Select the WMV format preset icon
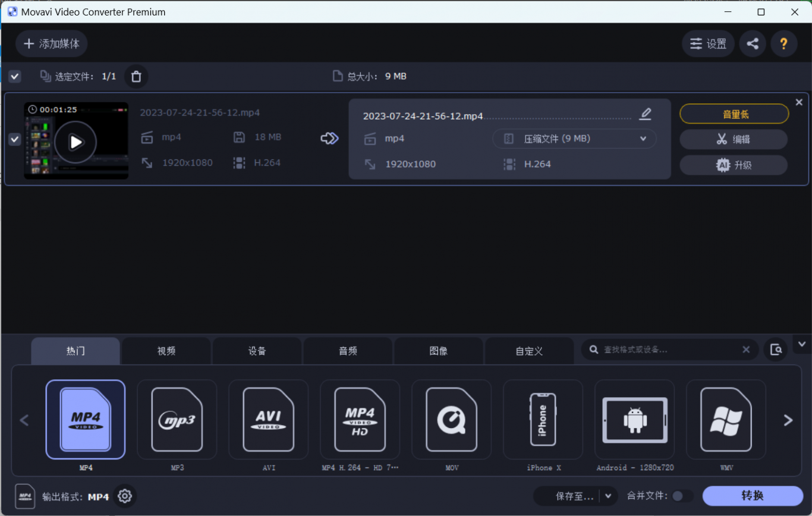 pyautogui.click(x=726, y=420)
